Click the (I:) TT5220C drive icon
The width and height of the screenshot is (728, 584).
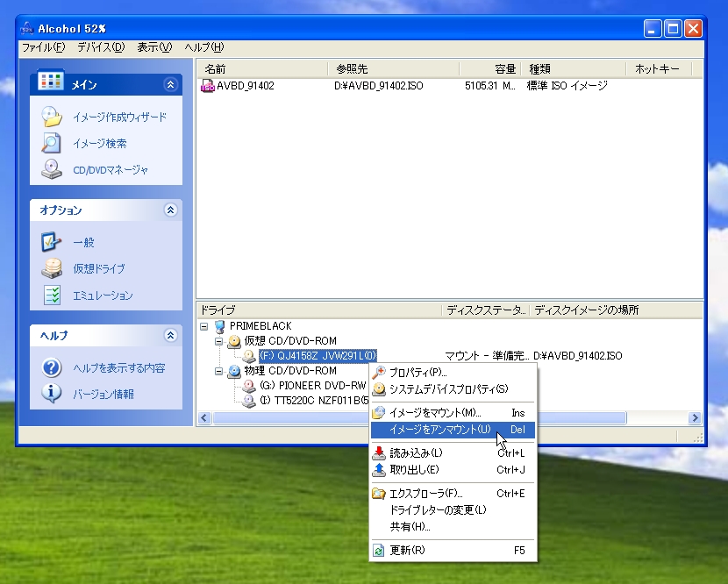pos(249,401)
